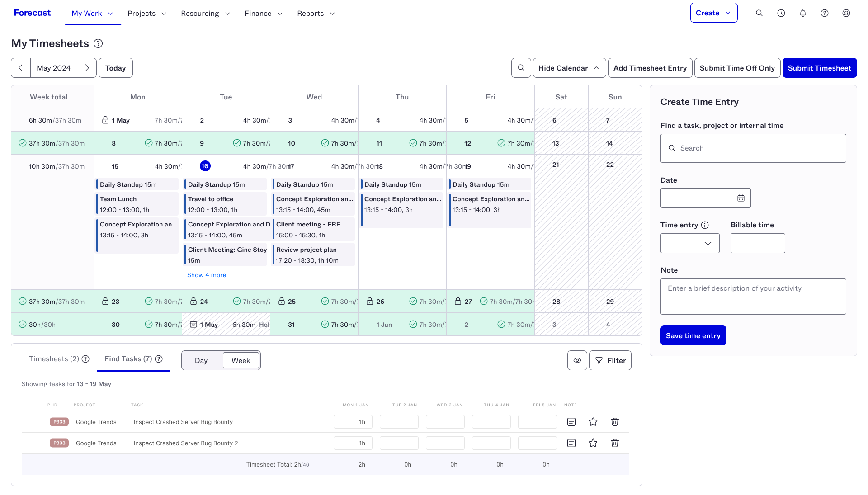Click the holiday calendar icon in bottom row
The height and width of the screenshot is (495, 868).
coord(193,325)
